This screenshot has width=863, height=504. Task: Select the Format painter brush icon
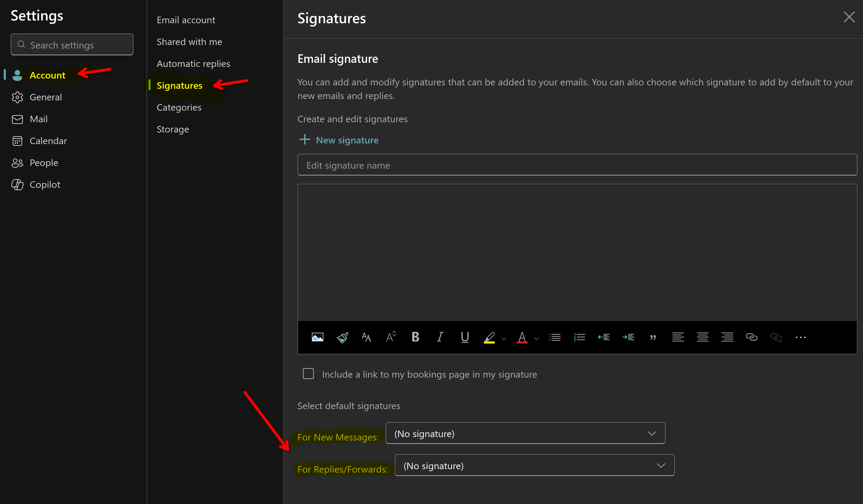click(342, 337)
